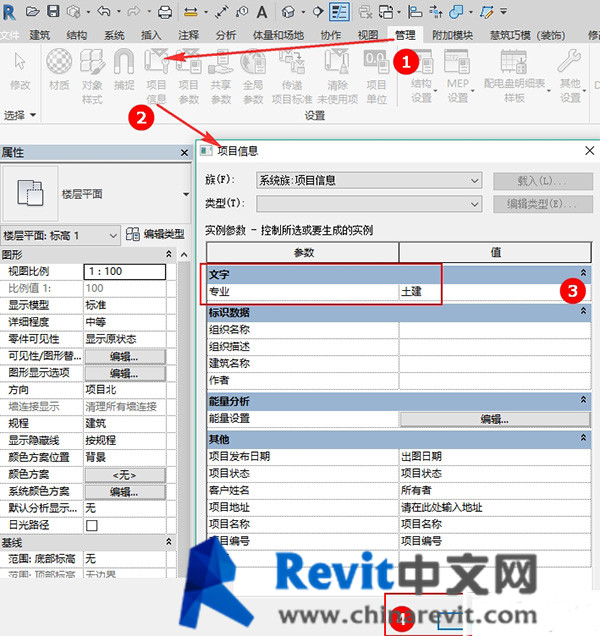This screenshot has height=636, width=600.
Task: Open Project Units (项目单位)
Action: [376, 76]
